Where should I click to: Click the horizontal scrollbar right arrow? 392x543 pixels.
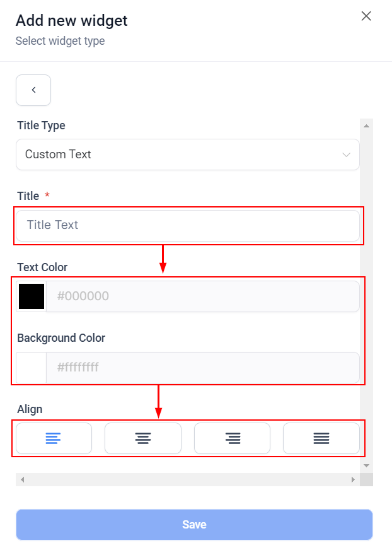[x=353, y=480]
